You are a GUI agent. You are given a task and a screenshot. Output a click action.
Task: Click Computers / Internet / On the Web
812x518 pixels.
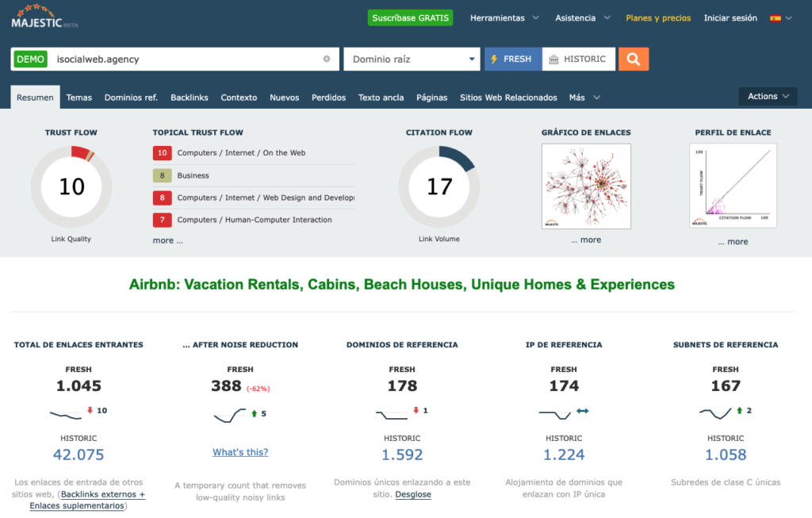pos(241,153)
